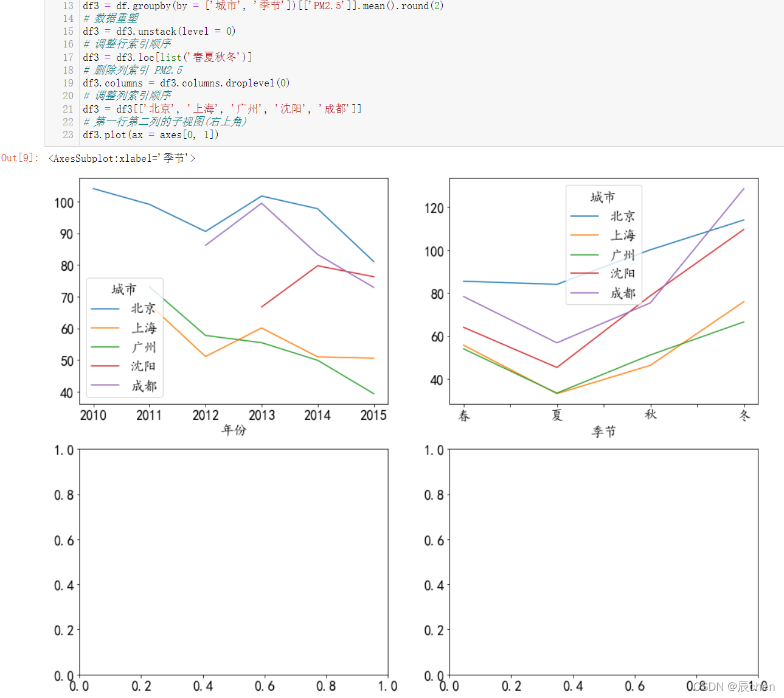
Task: Click the Out[9] output prompt
Action: (19, 158)
